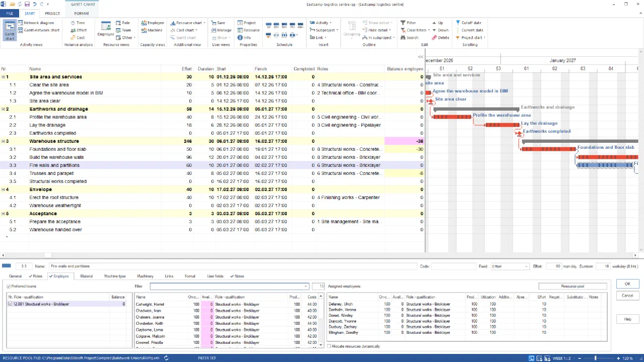Image resolution: width=644 pixels, height=362 pixels.
Task: Open the General tab in details panel
Action: click(15, 276)
